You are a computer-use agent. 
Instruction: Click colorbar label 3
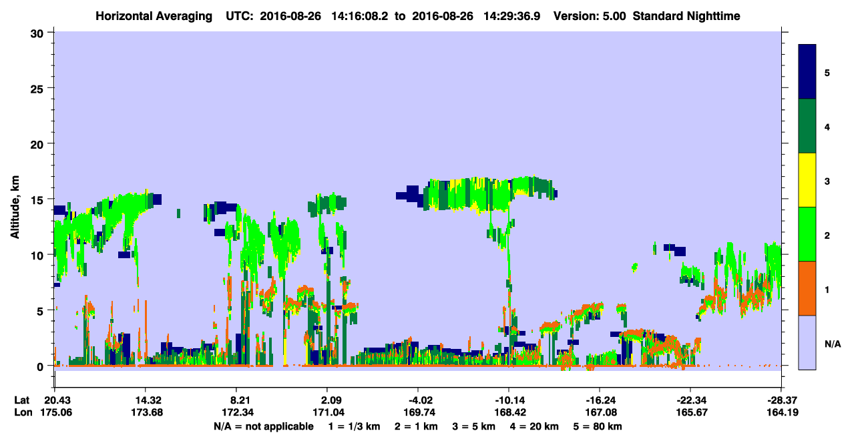[x=827, y=181]
